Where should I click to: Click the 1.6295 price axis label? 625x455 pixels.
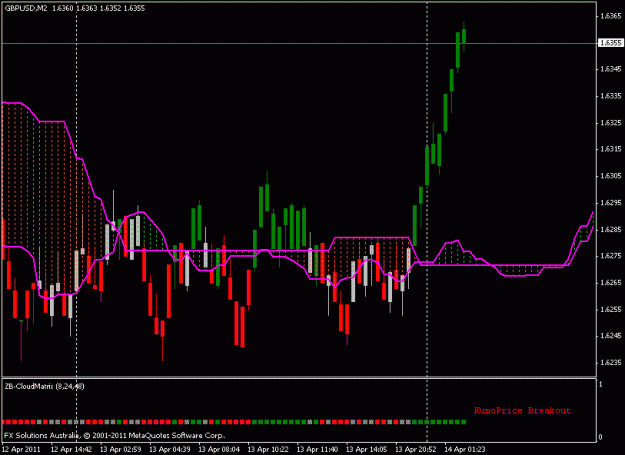(611, 203)
